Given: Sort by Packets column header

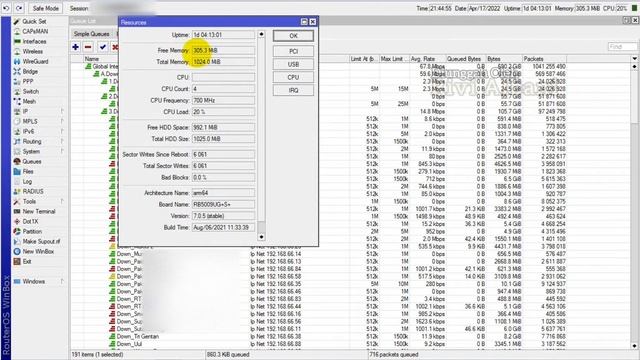Looking at the screenshot, I should pyautogui.click(x=544, y=59).
